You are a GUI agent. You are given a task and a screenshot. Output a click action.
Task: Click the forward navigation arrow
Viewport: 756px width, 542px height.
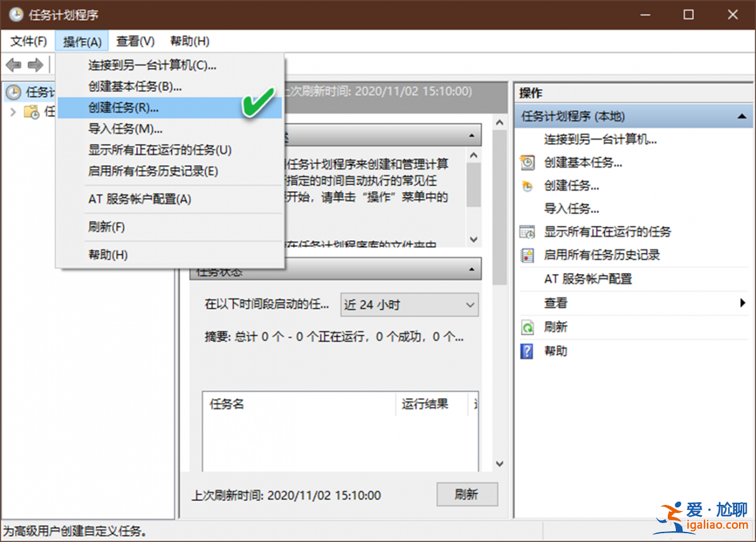(36, 64)
